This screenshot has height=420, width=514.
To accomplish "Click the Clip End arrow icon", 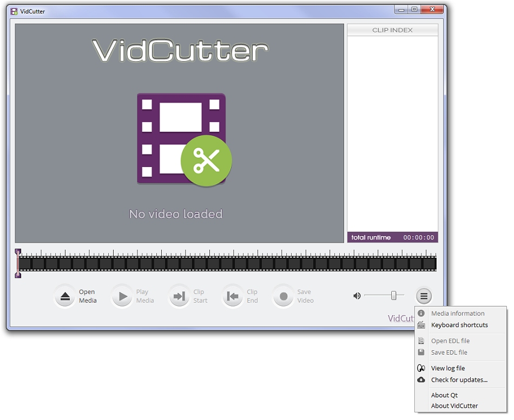I will click(x=233, y=297).
